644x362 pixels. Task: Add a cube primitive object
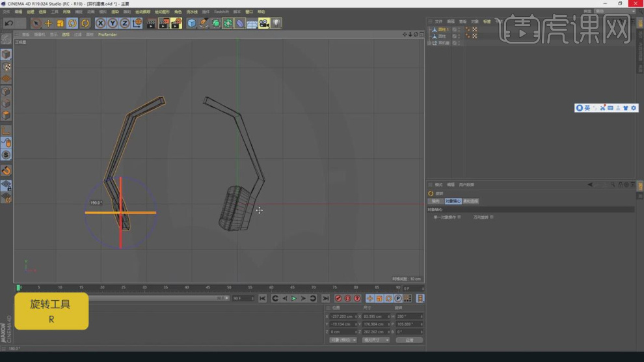192,23
